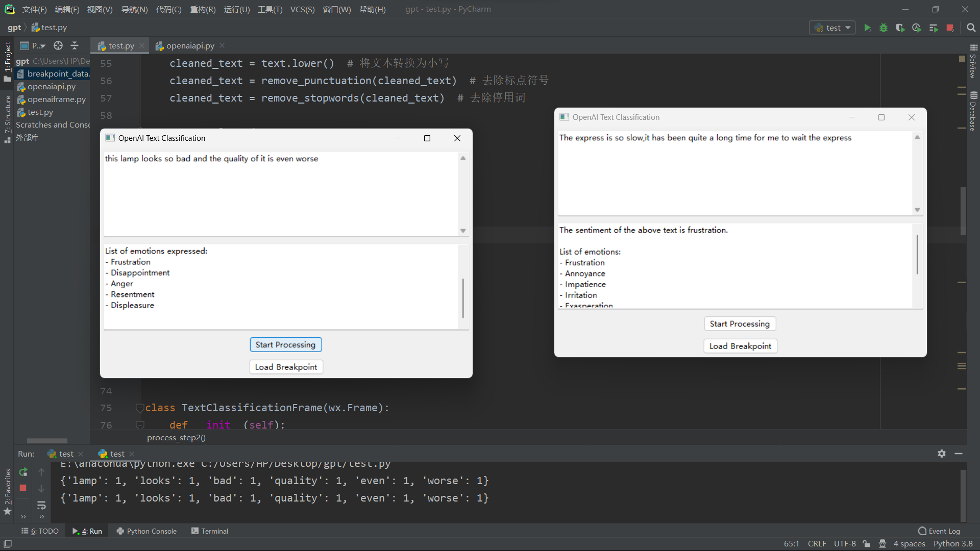Open the Favorites tool window
Viewport: 980px width, 551px height.
7,492
